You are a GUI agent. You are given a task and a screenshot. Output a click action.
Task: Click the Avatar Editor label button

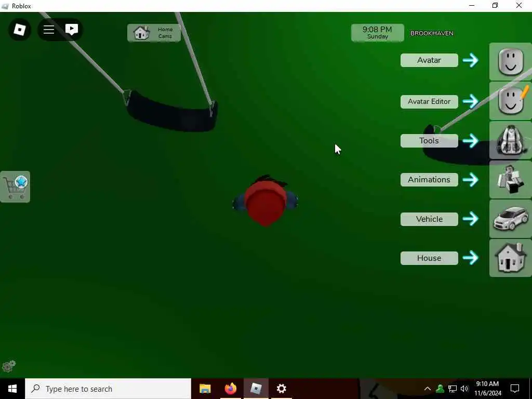tap(429, 101)
